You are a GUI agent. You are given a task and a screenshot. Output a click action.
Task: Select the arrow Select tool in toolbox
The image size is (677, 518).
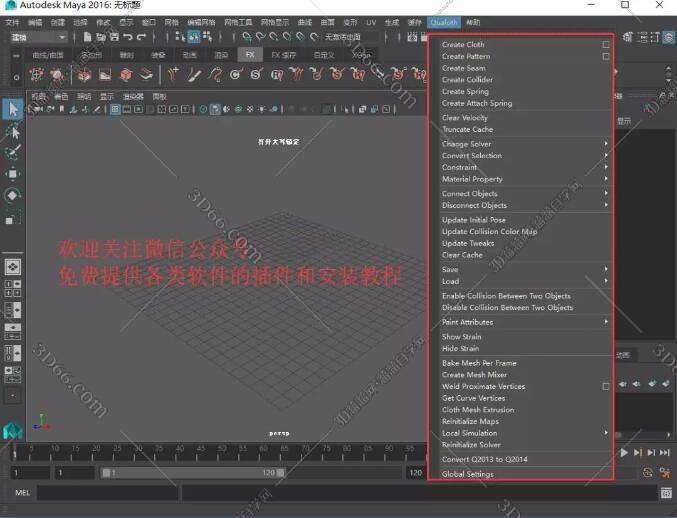tap(13, 109)
